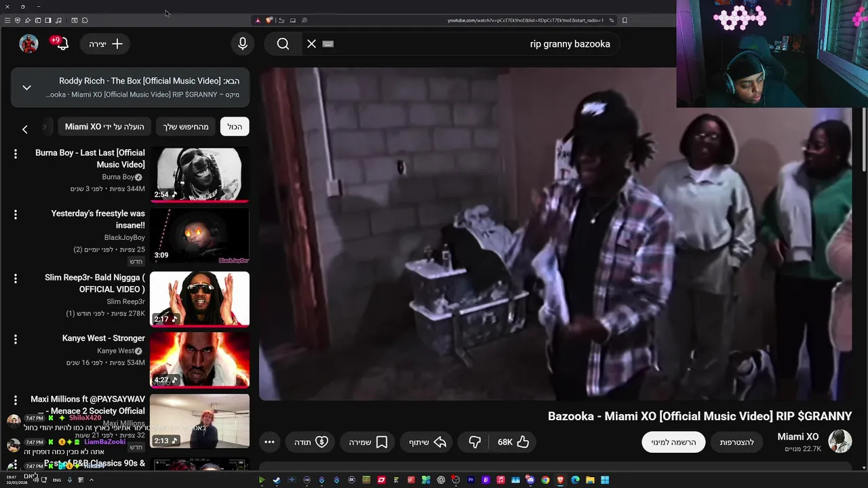Open Yesterday's freestyle thumbnail

[199, 236]
